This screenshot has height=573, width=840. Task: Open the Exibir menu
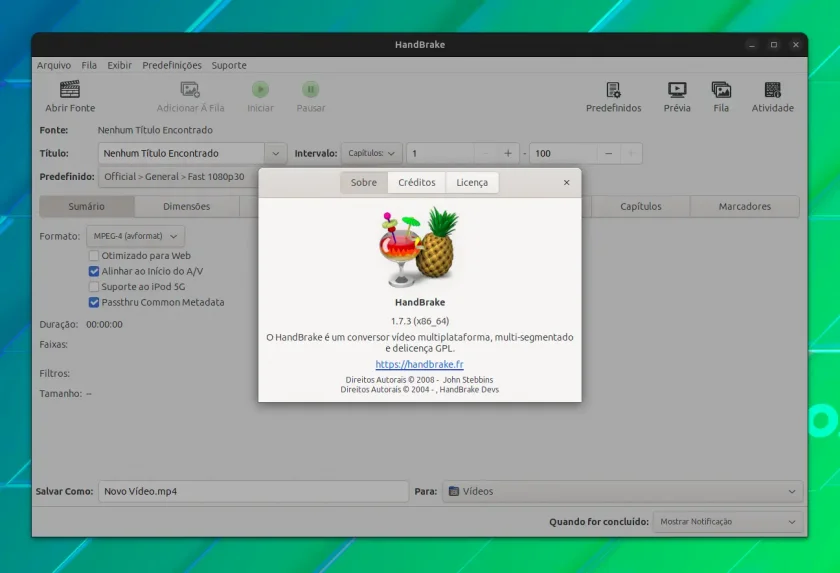click(x=119, y=65)
